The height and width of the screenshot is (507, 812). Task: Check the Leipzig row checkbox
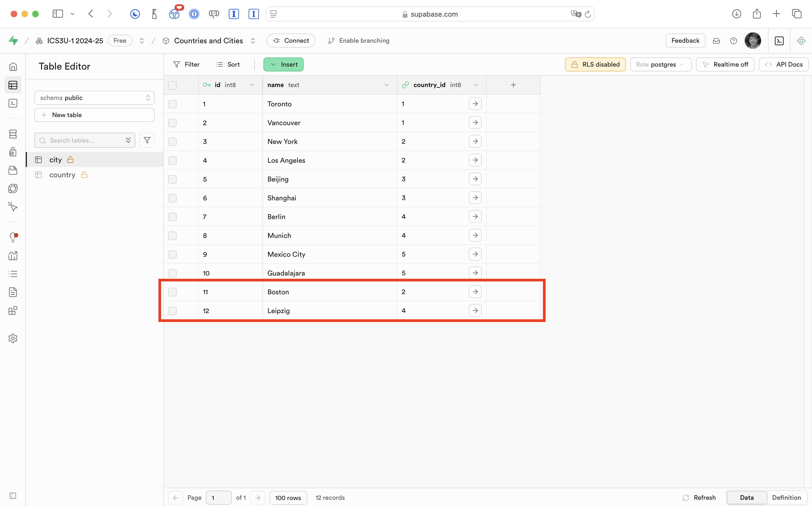coord(172,311)
